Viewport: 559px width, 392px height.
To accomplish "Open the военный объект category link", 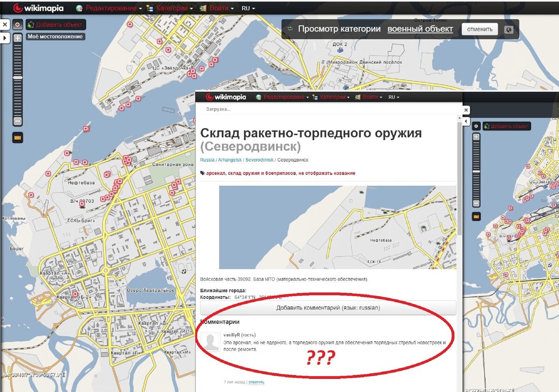I will pos(420,29).
